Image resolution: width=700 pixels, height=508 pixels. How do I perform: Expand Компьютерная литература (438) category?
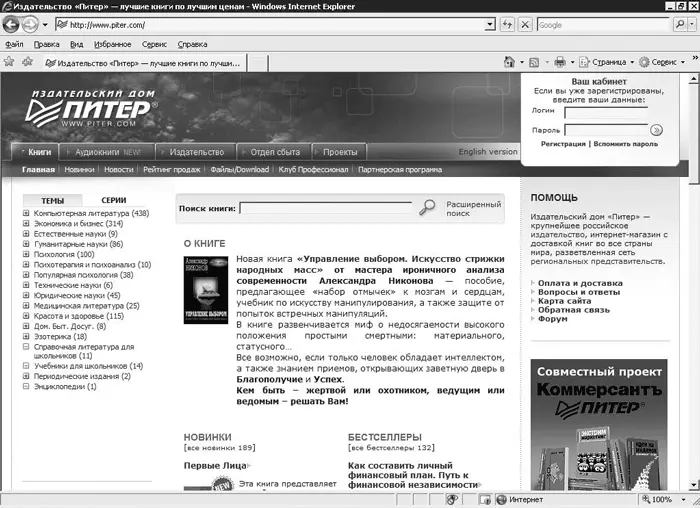(x=26, y=213)
